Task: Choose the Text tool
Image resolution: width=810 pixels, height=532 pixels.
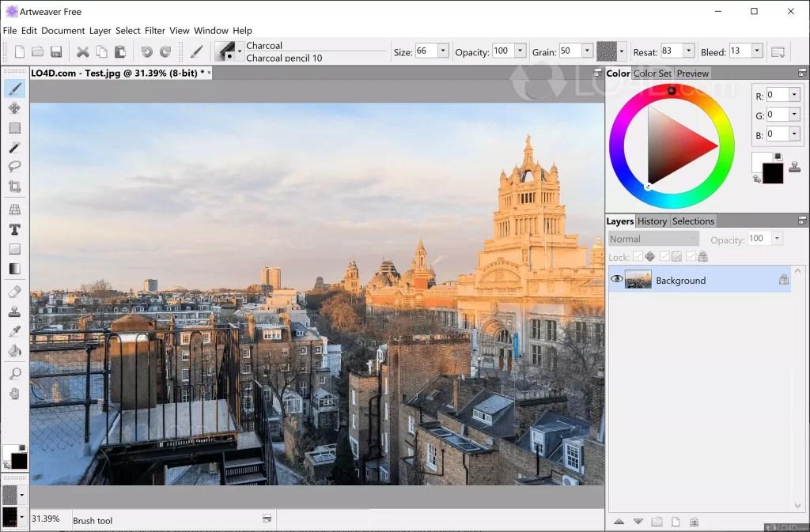Action: coord(14,229)
